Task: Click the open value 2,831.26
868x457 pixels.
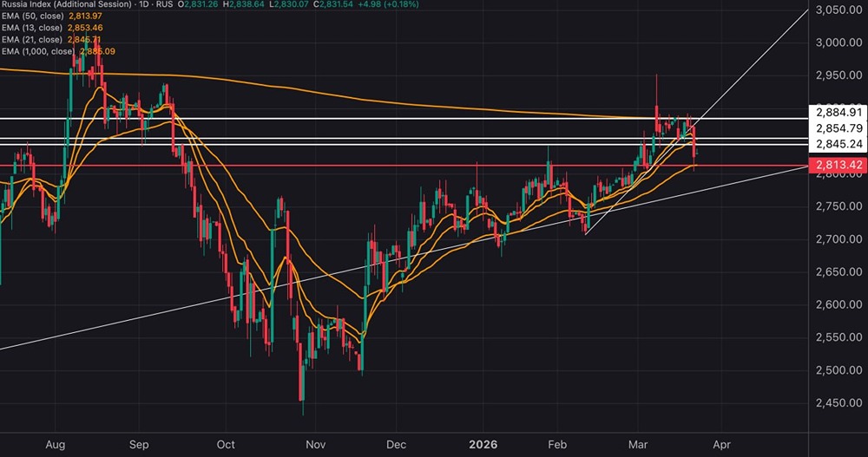Action: [201, 4]
